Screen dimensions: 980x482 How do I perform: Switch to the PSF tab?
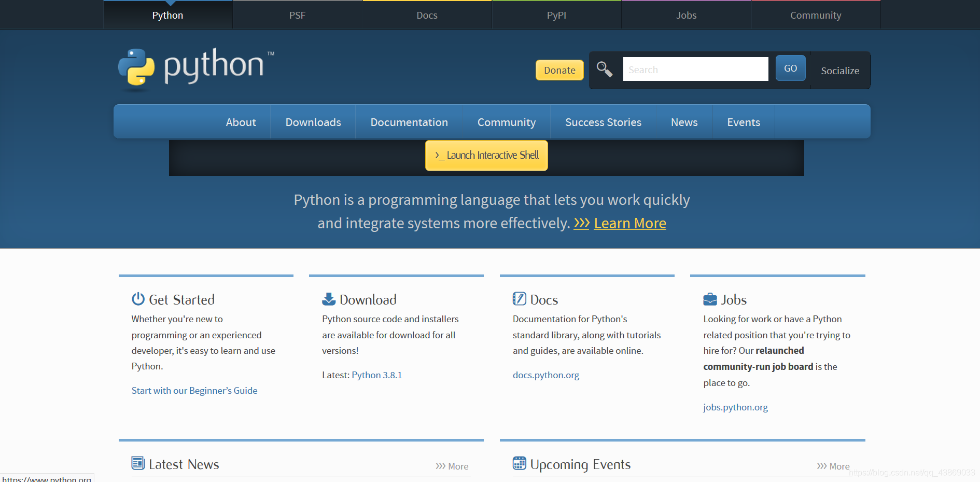click(297, 15)
